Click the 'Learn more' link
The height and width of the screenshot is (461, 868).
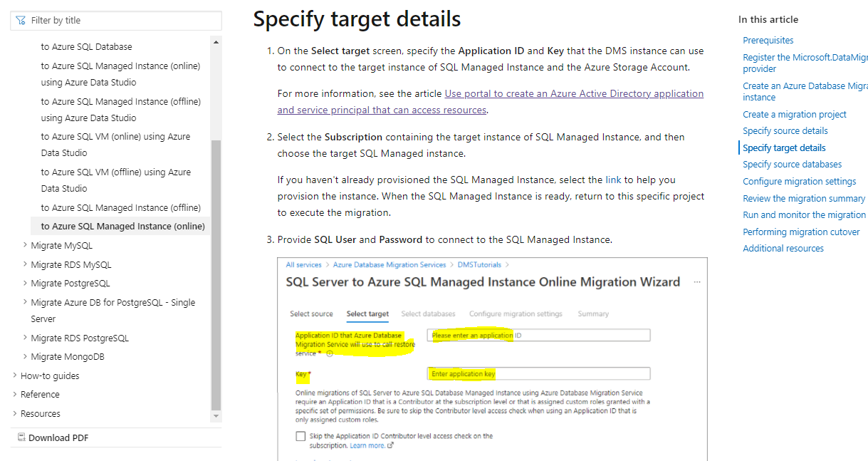point(367,446)
